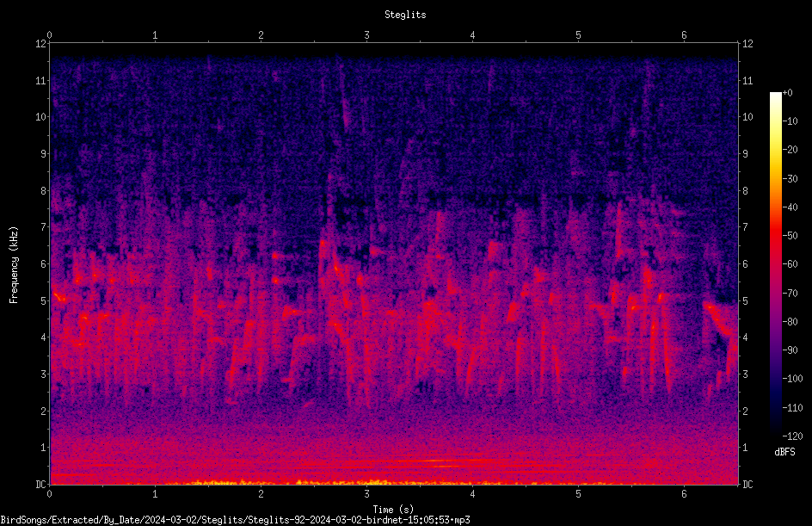The height and width of the screenshot is (526, 812).
Task: Click the Steglits title above the spectrogram
Action: point(405,15)
